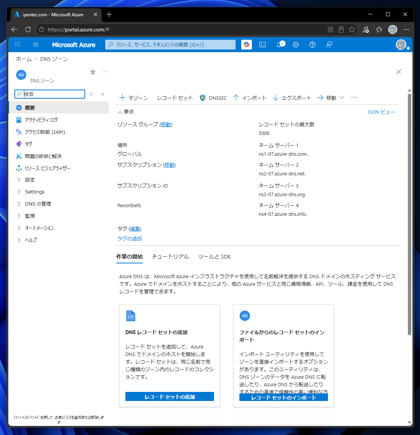Collapse the resource menu with double chevron
The width and height of the screenshot is (420, 435).
[102, 94]
